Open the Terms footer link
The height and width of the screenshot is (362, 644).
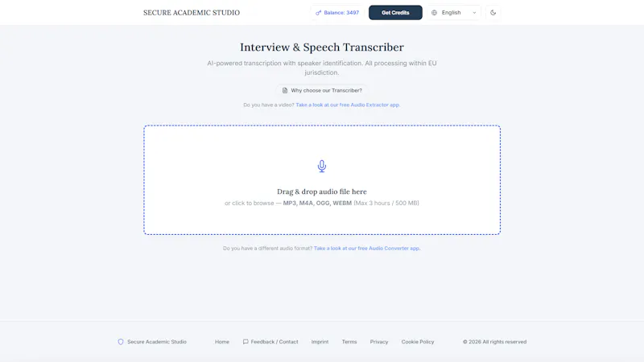[x=349, y=342]
